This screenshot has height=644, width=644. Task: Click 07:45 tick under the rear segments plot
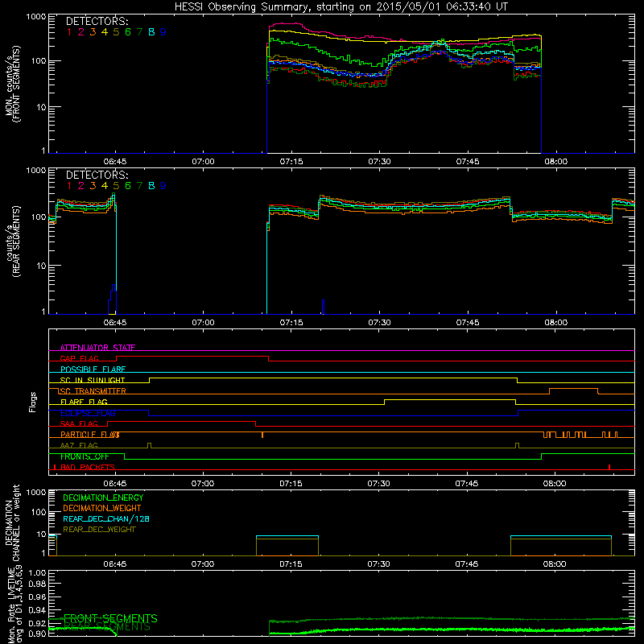[x=468, y=323]
